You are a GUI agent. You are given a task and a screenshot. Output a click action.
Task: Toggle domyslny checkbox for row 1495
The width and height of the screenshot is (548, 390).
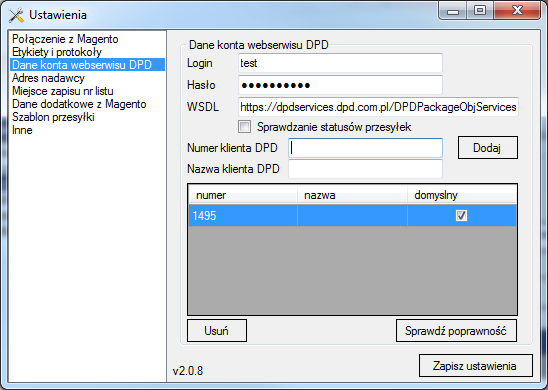461,215
